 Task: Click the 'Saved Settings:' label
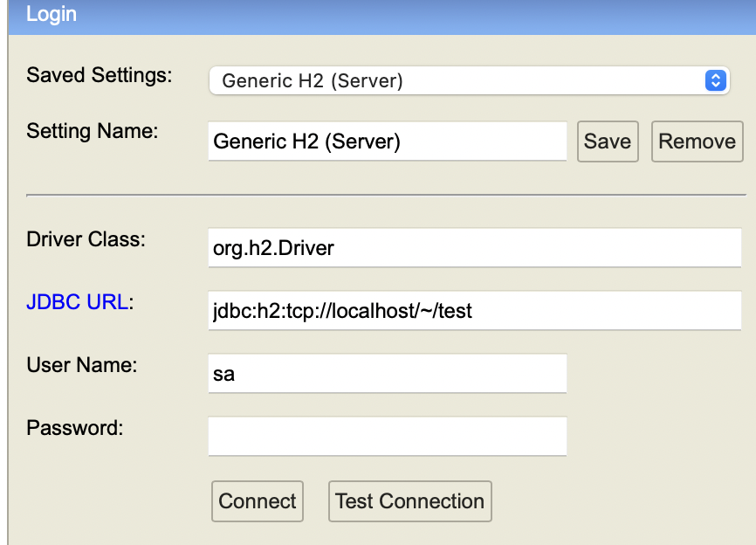coord(100,75)
